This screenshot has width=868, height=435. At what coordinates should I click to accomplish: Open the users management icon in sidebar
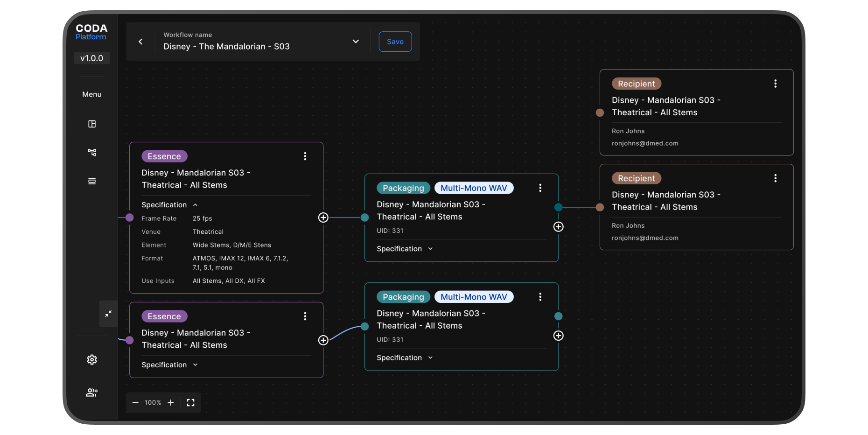click(x=92, y=393)
